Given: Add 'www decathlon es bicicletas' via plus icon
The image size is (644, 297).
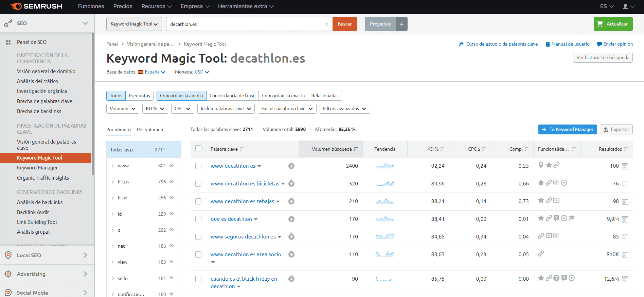Looking at the screenshot, I should point(291,183).
